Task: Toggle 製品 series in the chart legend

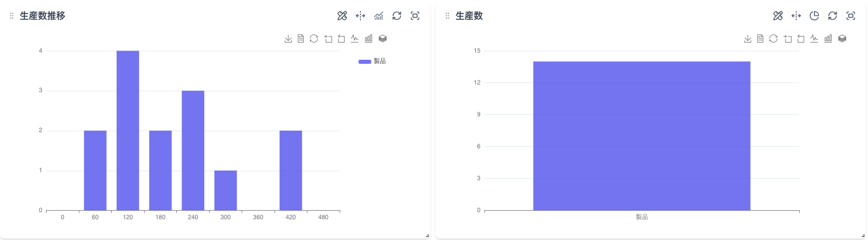Action: [x=372, y=61]
